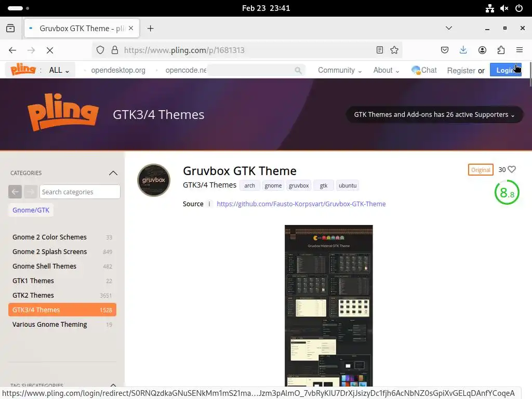Click the gruvbox round avatar image
Screen dimensions: 532x399
154,180
